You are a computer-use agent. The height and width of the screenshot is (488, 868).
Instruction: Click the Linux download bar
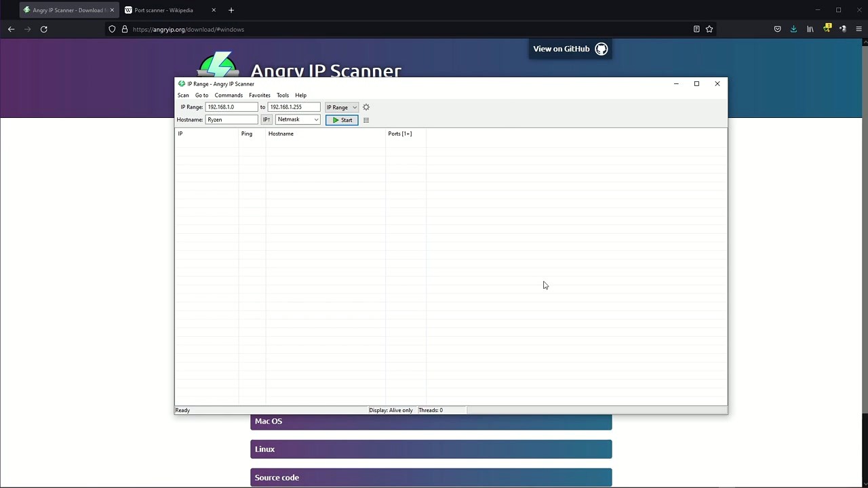coord(431,449)
